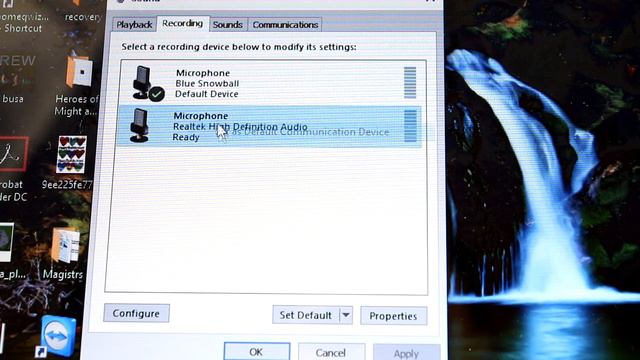Select the "Realtek High Definition Audio" row text
Image resolution: width=640 pixels, height=360 pixels.
point(240,127)
